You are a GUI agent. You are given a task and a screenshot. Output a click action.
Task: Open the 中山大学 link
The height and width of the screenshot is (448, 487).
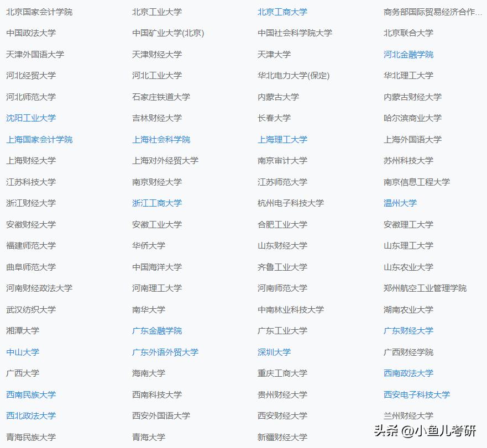(23, 352)
